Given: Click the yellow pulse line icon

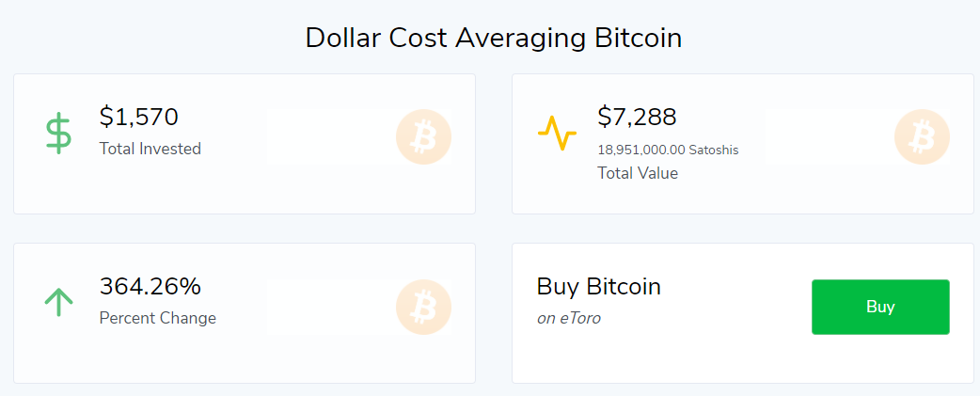Looking at the screenshot, I should [557, 133].
